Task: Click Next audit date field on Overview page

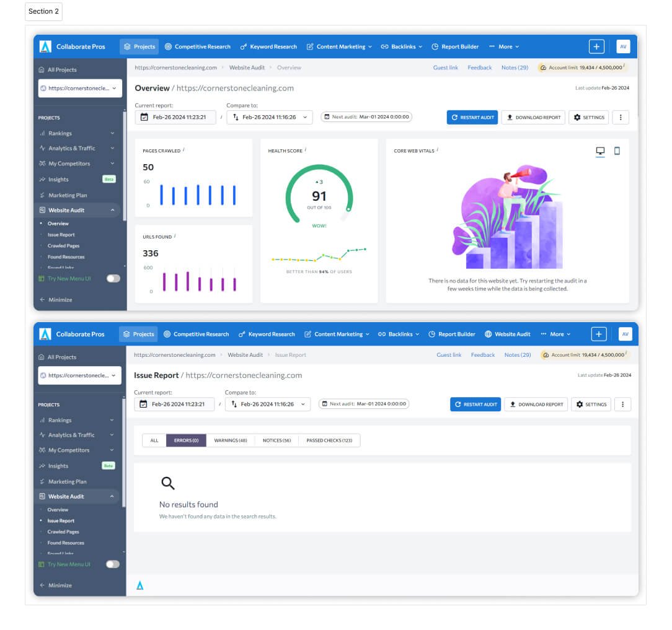Action: tap(366, 116)
